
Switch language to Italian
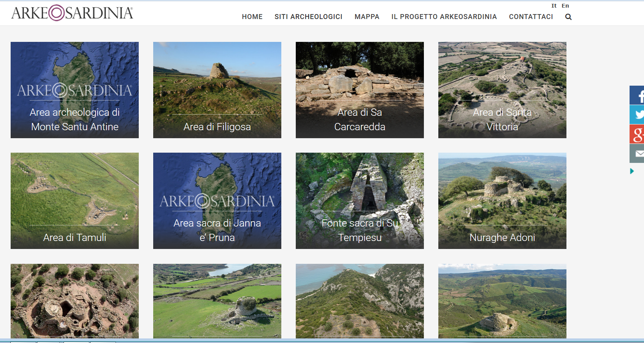pos(554,6)
